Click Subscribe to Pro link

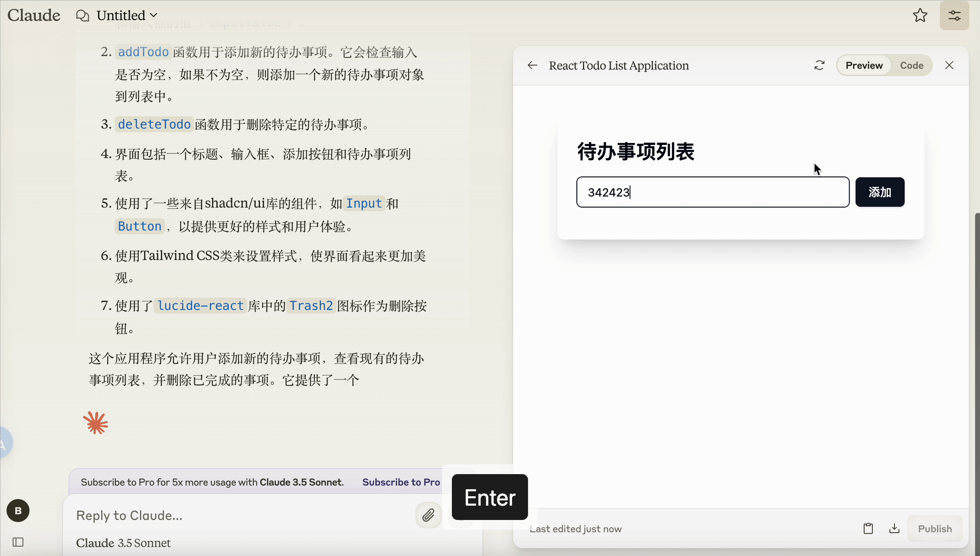tap(401, 482)
